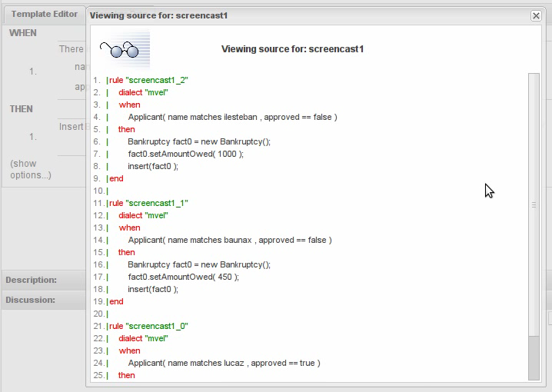Image resolution: width=552 pixels, height=392 pixels.
Task: Expand the Discussion section
Action: [x=30, y=300]
